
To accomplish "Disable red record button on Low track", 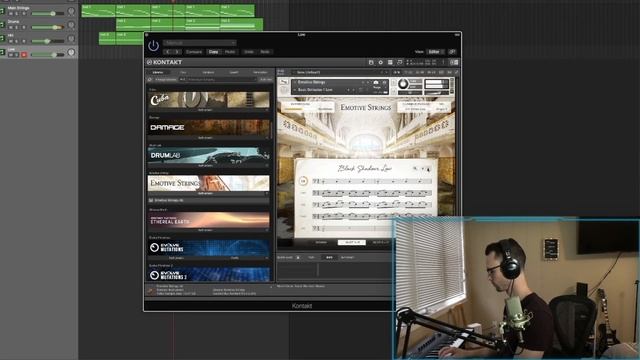I will [24, 55].
